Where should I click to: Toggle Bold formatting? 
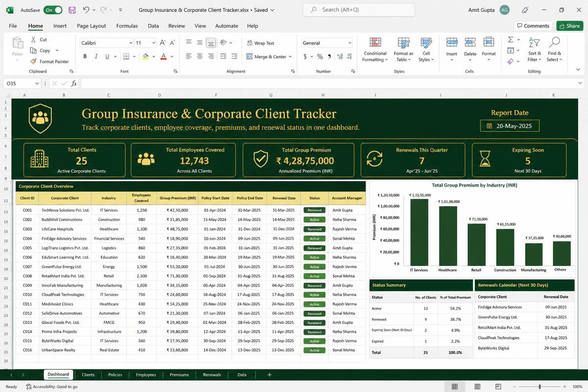click(x=85, y=56)
